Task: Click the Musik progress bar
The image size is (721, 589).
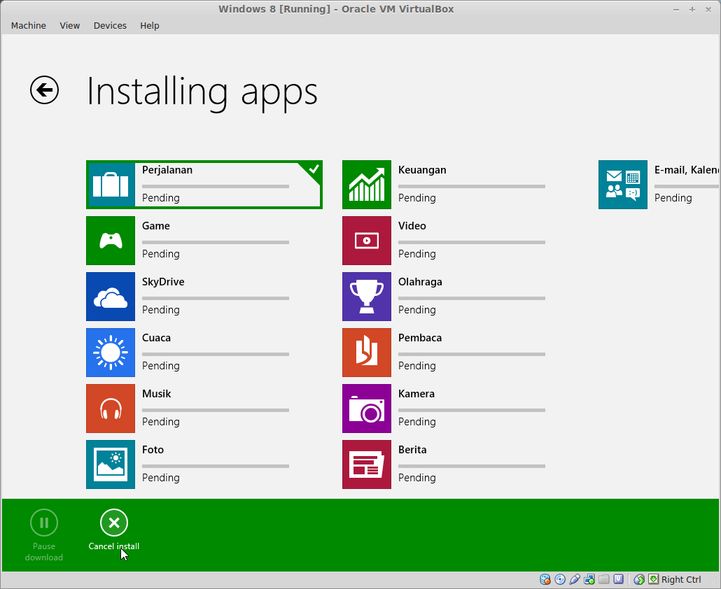Action: point(215,410)
